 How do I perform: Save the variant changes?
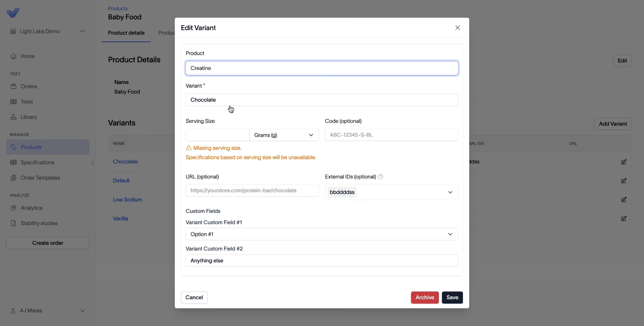pos(452,298)
